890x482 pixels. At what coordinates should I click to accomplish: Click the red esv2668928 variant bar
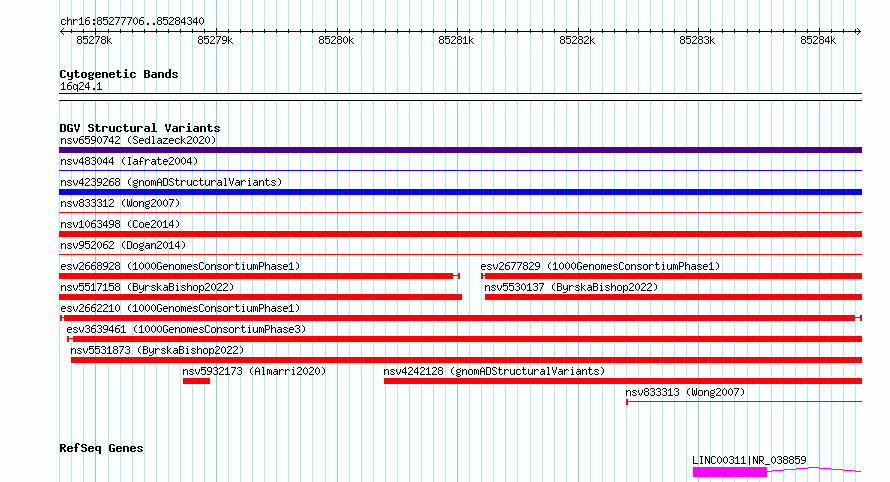(x=259, y=276)
